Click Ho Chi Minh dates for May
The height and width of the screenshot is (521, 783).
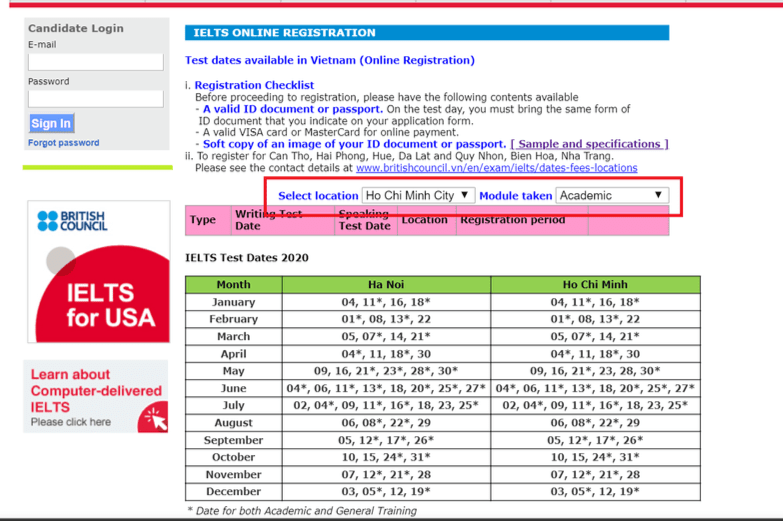[x=595, y=371]
